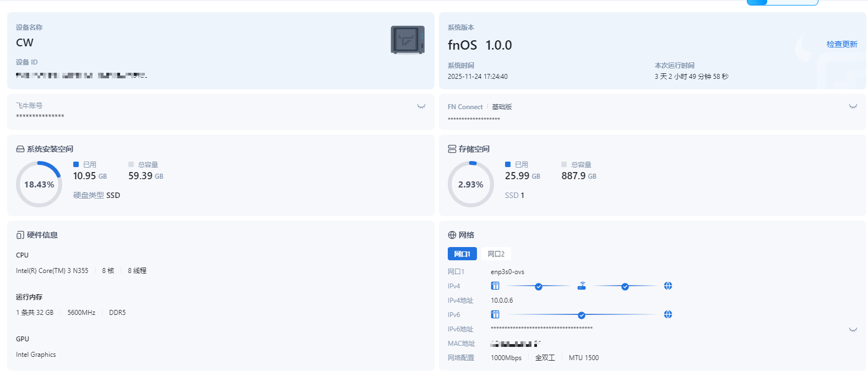Screen dimensions: 868x375
Task: Click the 硬件信息 chip icon
Action: pos(20,235)
